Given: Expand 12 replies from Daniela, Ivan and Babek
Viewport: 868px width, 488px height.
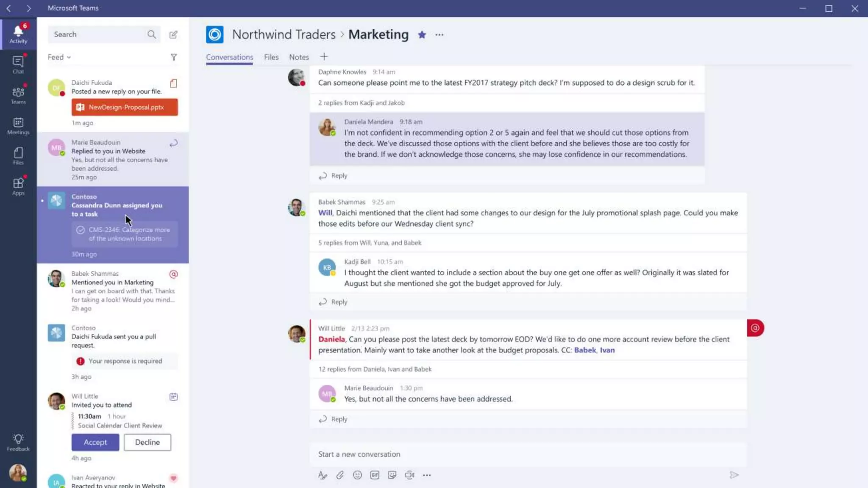Looking at the screenshot, I should (x=375, y=369).
